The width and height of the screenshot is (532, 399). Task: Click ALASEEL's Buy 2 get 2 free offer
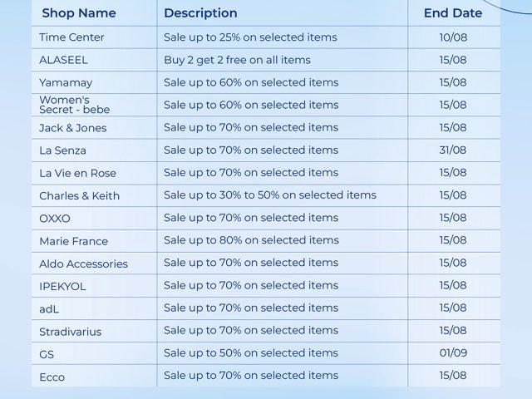point(237,60)
